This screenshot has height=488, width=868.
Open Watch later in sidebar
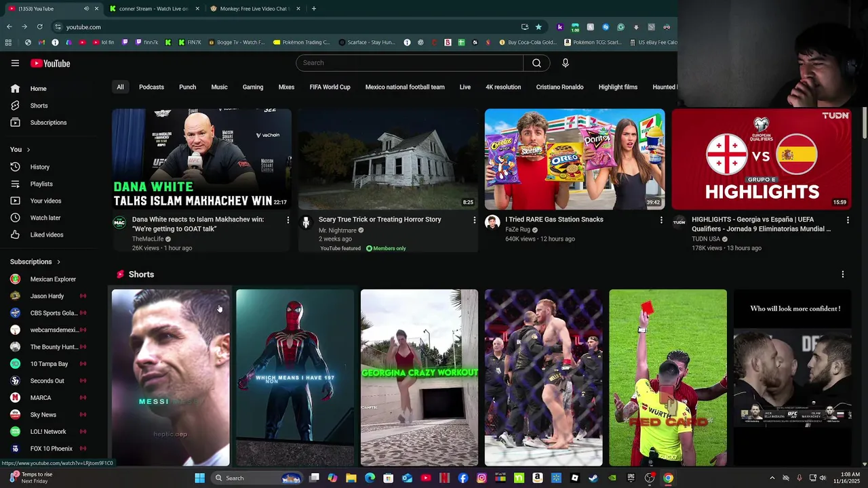click(45, 218)
